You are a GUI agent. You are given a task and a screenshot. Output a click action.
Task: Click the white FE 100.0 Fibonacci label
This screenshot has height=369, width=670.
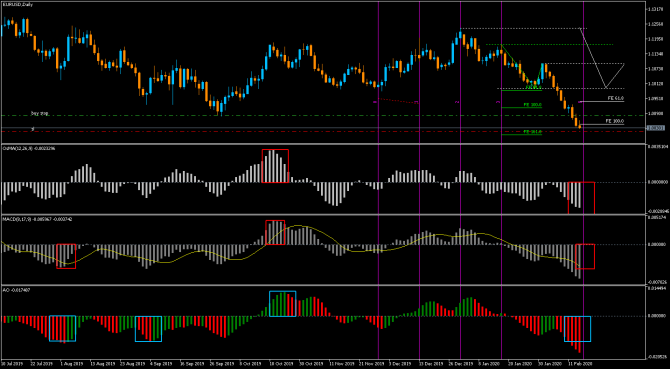click(x=614, y=121)
